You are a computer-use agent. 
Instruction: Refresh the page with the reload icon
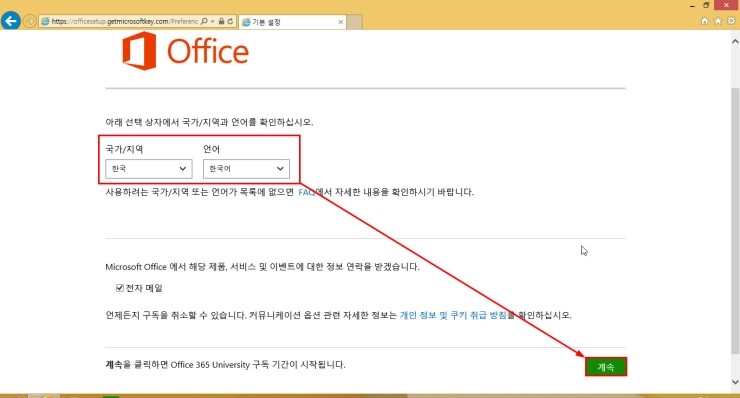tap(230, 21)
